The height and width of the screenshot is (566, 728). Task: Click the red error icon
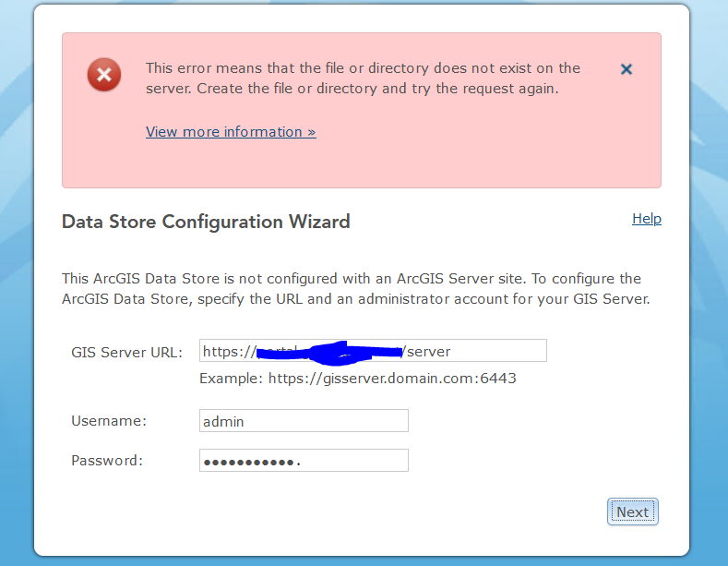pos(104,75)
